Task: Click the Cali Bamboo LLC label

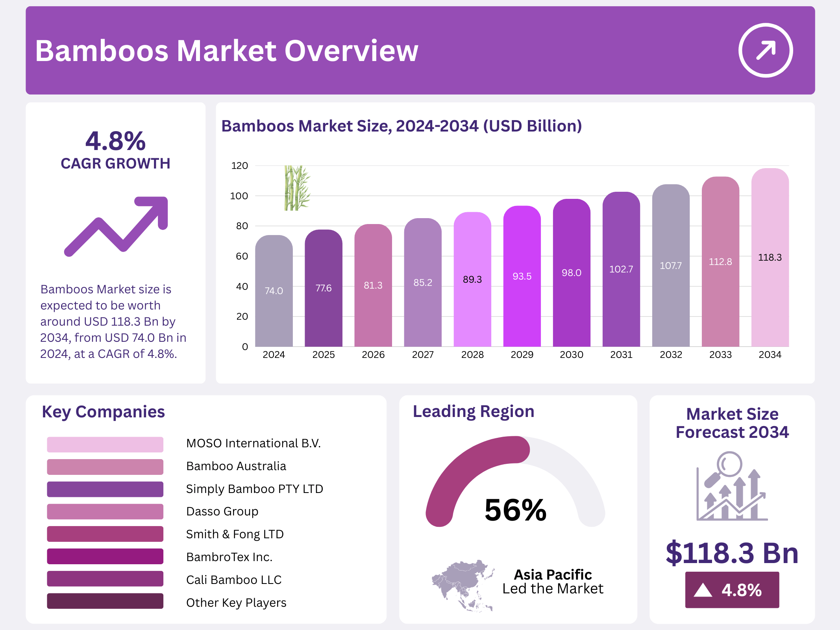Action: tap(234, 580)
